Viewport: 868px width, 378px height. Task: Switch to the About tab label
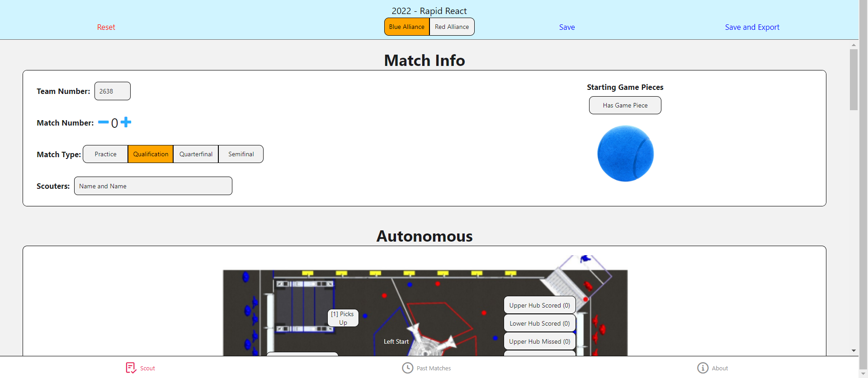(x=720, y=369)
